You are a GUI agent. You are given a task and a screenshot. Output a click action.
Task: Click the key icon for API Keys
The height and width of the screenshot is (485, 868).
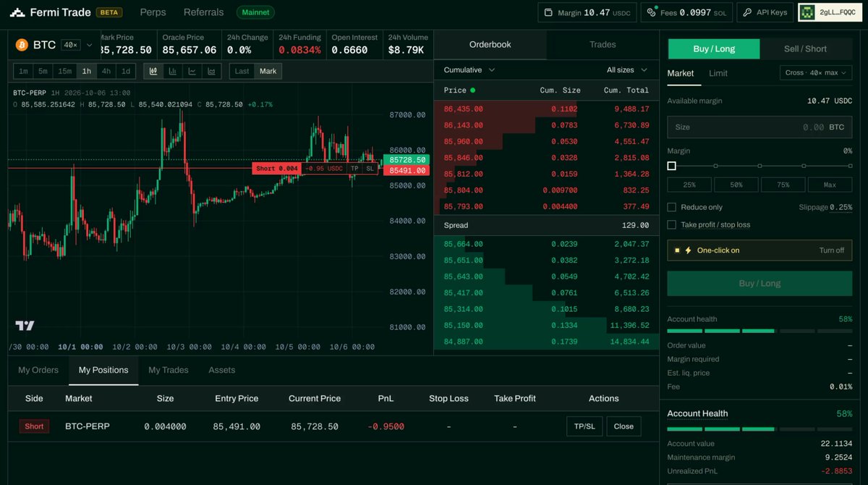[747, 12]
